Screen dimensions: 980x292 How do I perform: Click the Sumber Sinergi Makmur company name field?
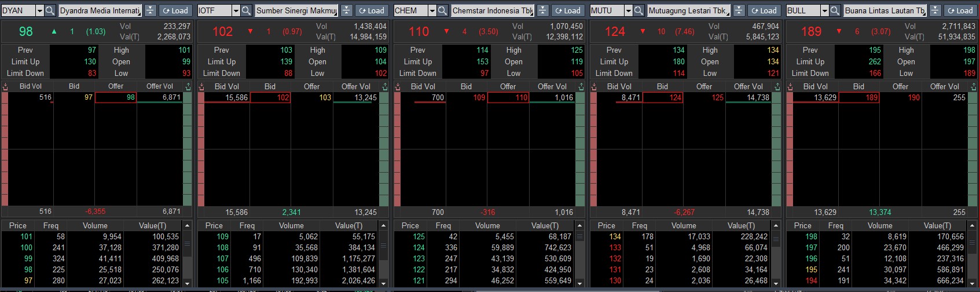tap(296, 10)
